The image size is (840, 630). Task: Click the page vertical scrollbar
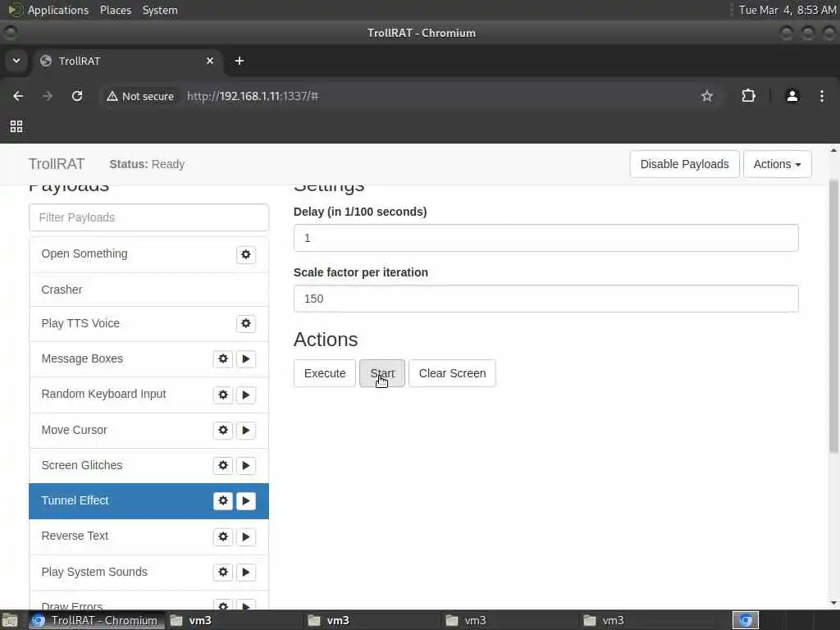(833, 316)
